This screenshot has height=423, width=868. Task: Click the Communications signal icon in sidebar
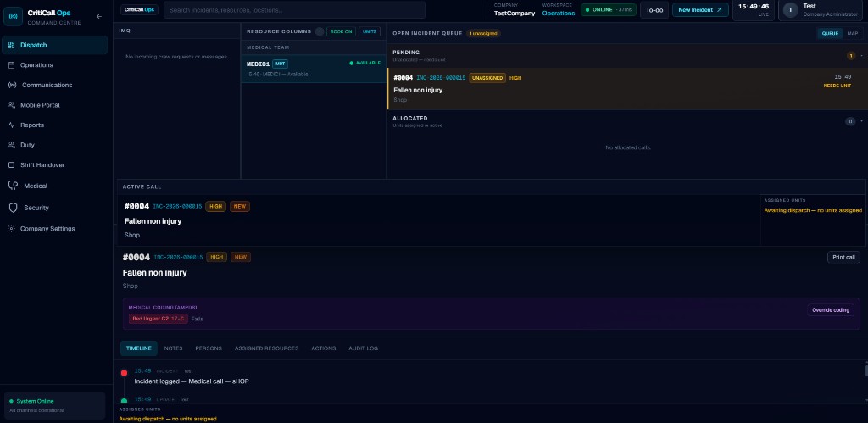12,86
